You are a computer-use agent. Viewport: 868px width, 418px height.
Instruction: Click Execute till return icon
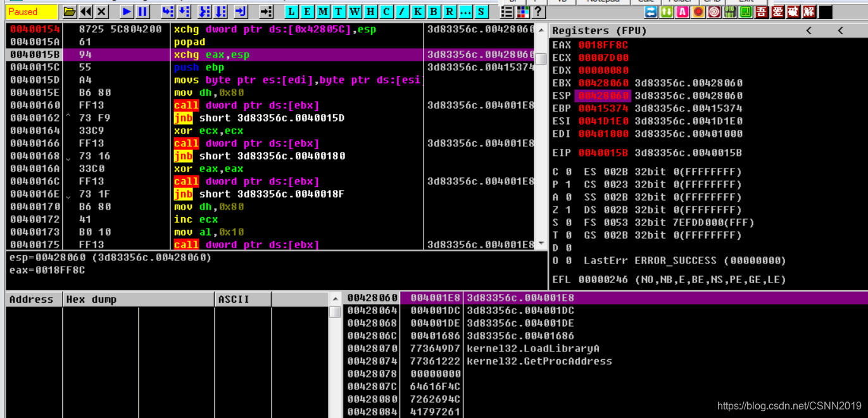pyautogui.click(x=241, y=11)
